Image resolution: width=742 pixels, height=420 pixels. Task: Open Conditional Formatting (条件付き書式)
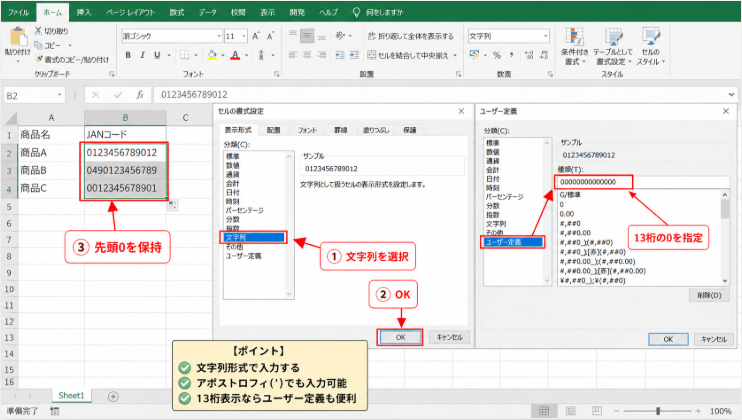[x=574, y=46]
